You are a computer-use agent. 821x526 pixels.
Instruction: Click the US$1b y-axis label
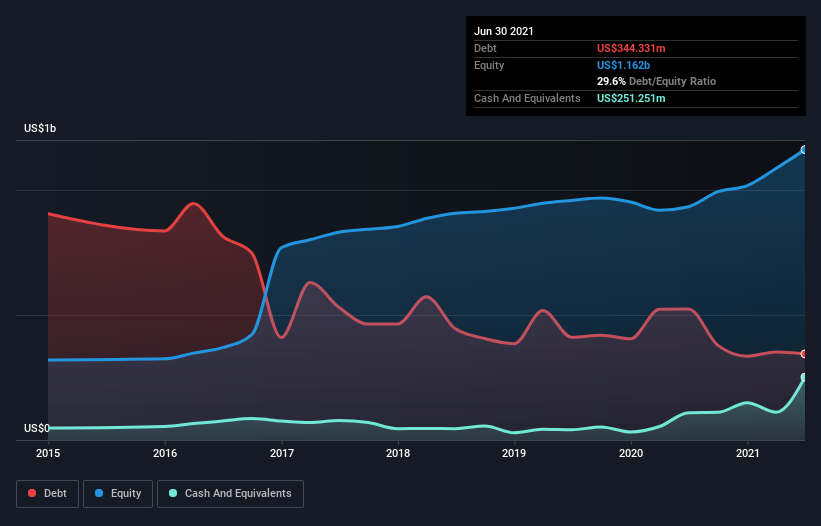[x=40, y=128]
